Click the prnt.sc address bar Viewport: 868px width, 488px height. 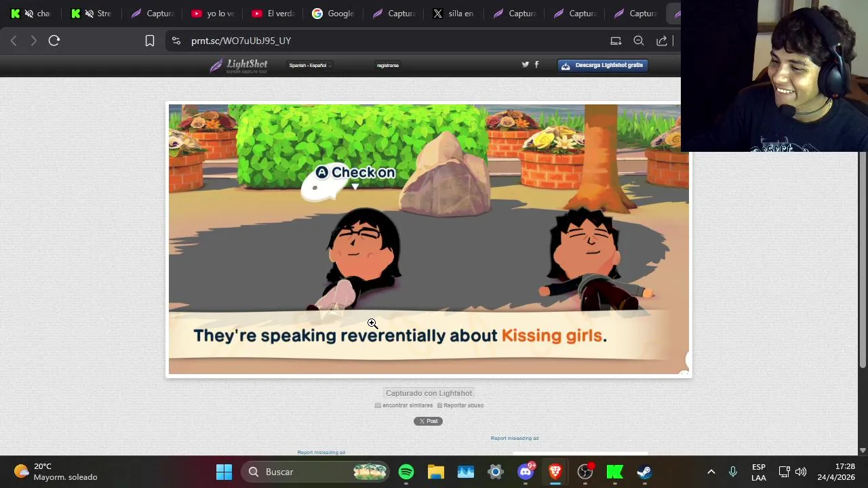(x=387, y=41)
